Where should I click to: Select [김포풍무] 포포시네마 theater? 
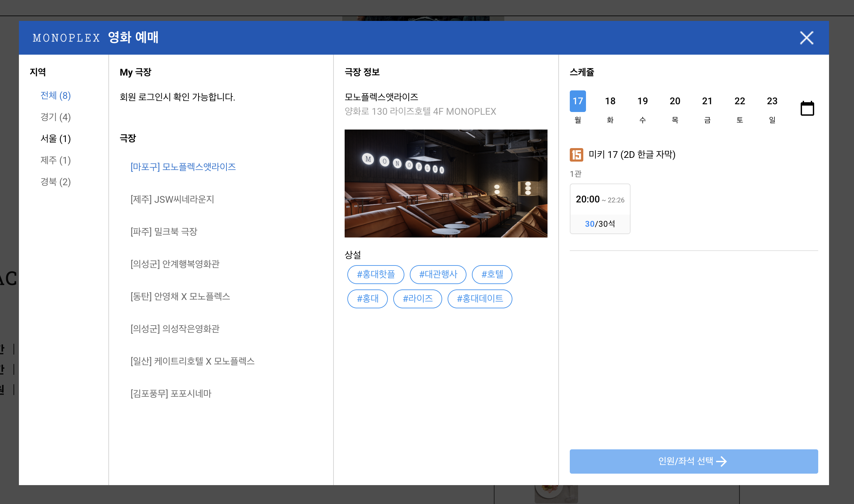pyautogui.click(x=170, y=394)
